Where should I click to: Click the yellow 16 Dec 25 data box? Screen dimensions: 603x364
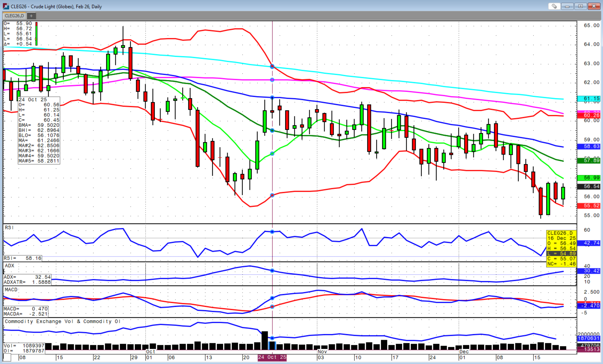pyautogui.click(x=561, y=248)
